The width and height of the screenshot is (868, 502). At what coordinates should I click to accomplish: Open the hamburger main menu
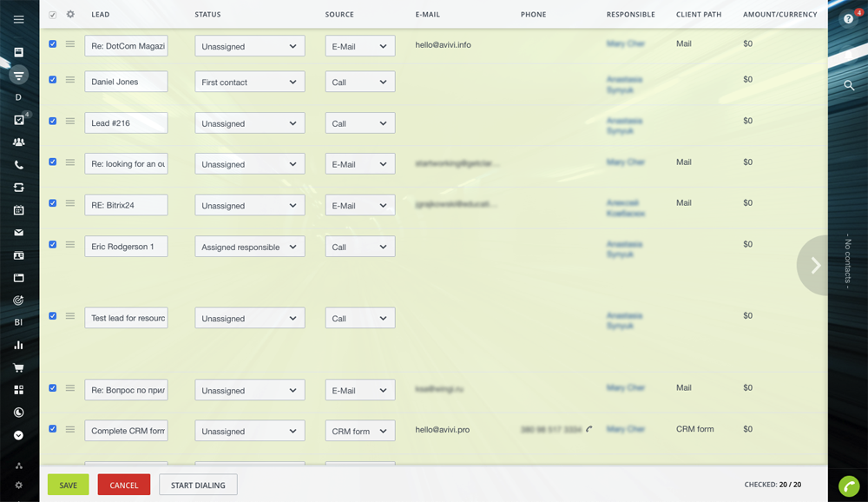pos(18,19)
